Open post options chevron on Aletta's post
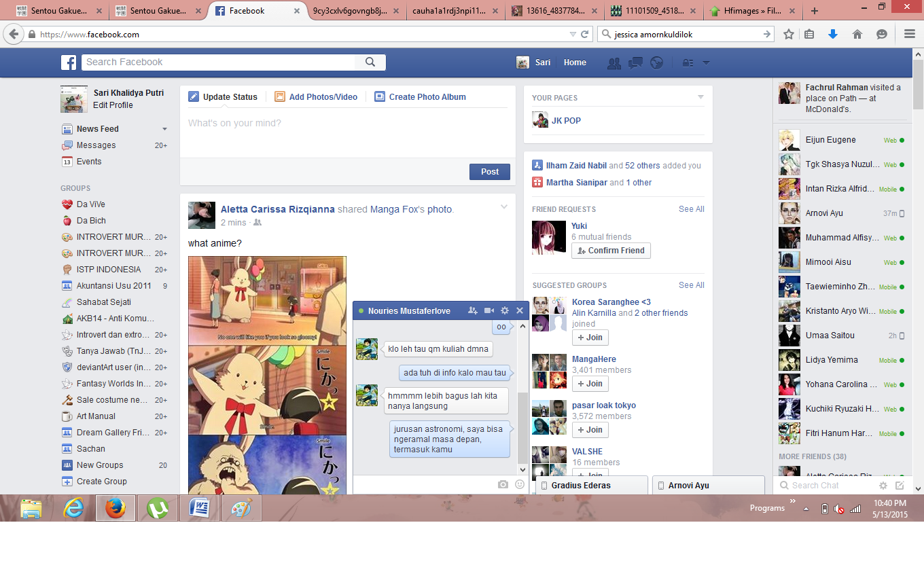Screen dimensions: 924x561 (504, 206)
